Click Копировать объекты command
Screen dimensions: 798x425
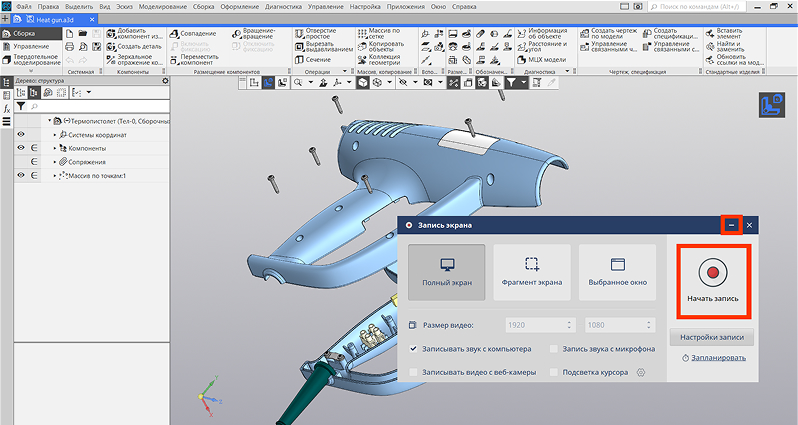coord(381,46)
